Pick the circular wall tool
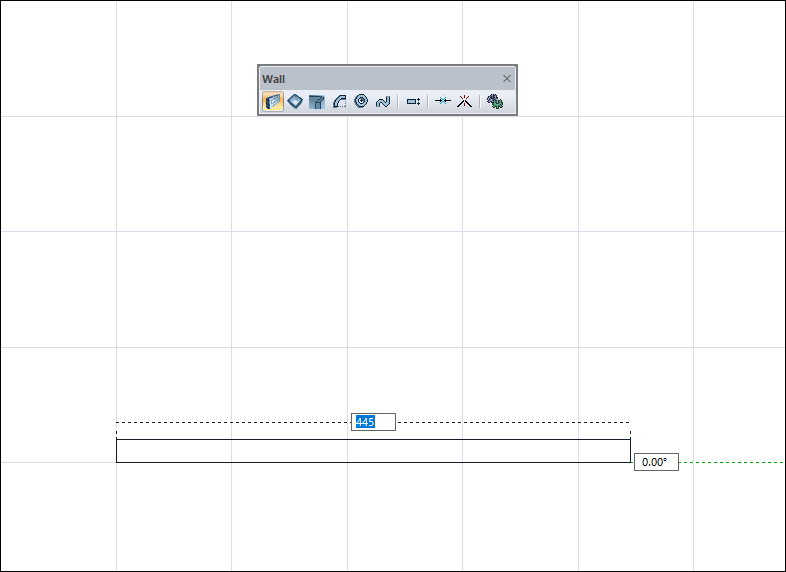Viewport: 786px width, 572px height. tap(361, 101)
